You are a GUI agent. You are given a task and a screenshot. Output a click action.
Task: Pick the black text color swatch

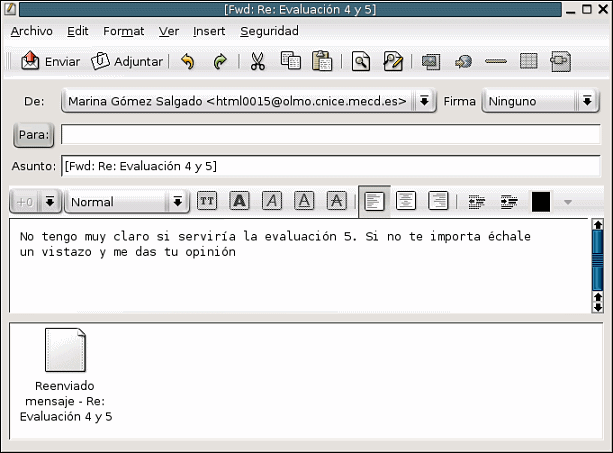coord(541,201)
